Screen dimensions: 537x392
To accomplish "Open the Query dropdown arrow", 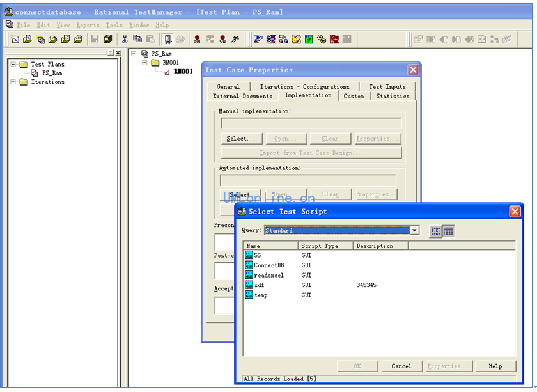I will (414, 230).
